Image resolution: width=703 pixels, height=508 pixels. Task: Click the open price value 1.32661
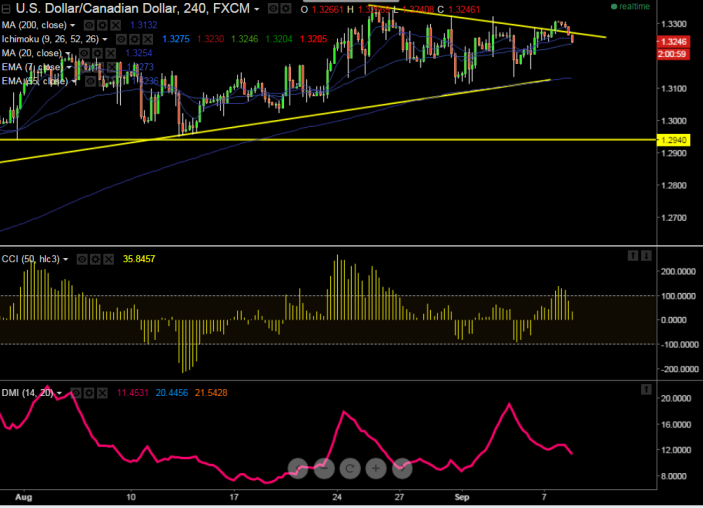pyautogui.click(x=328, y=9)
